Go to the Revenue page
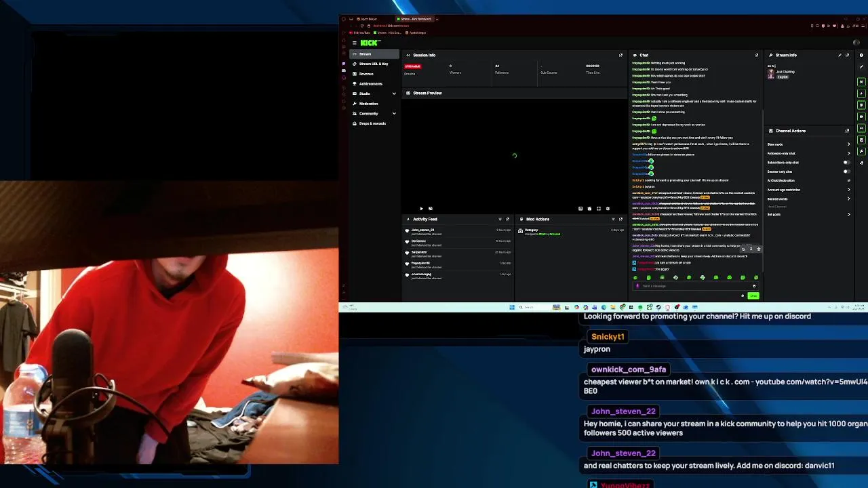 tap(373, 74)
